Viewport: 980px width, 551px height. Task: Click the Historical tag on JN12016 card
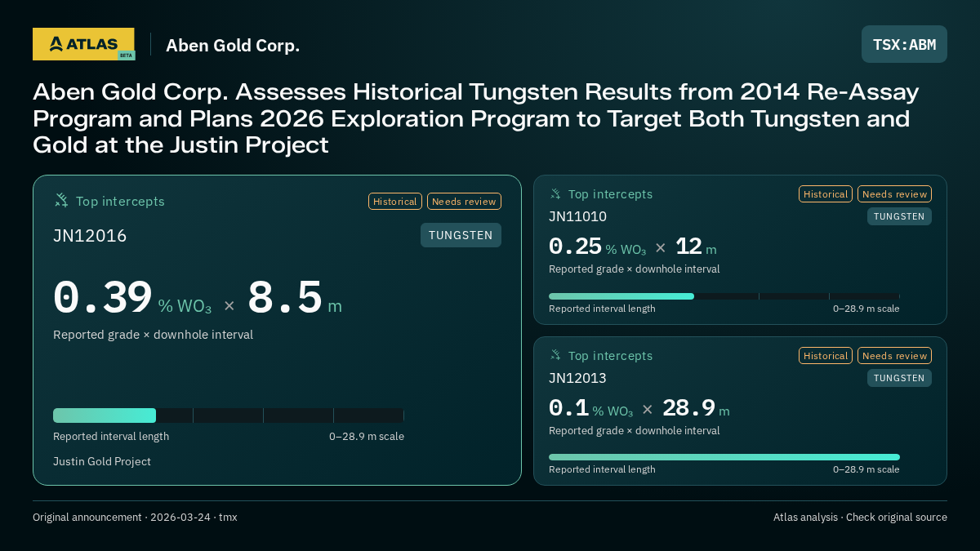tap(395, 202)
